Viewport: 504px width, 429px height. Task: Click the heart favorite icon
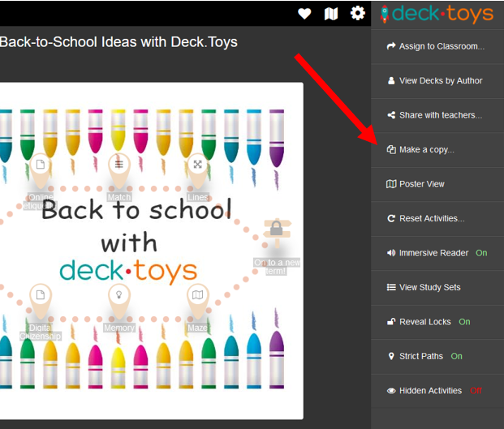304,14
